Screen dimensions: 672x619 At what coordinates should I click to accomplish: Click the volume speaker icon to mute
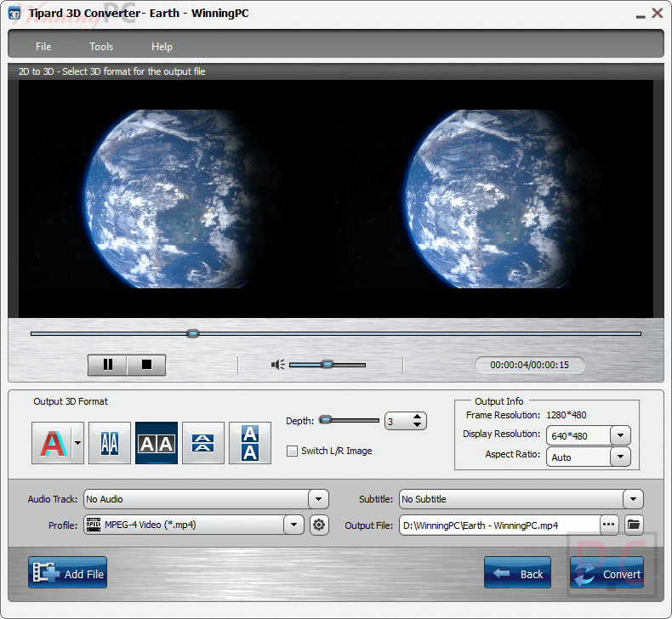point(277,365)
